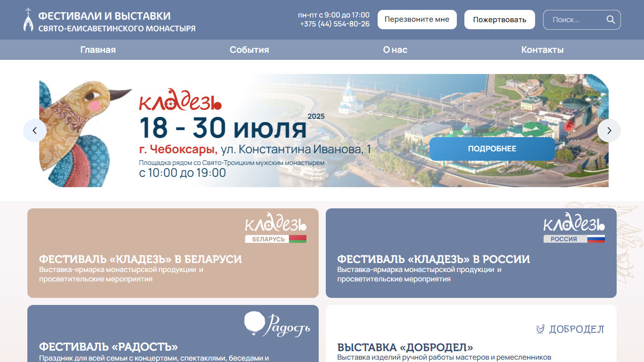The width and height of the screenshot is (644, 362).
Task: Click Выставка изделий ручной работы description
Action: [x=444, y=357]
